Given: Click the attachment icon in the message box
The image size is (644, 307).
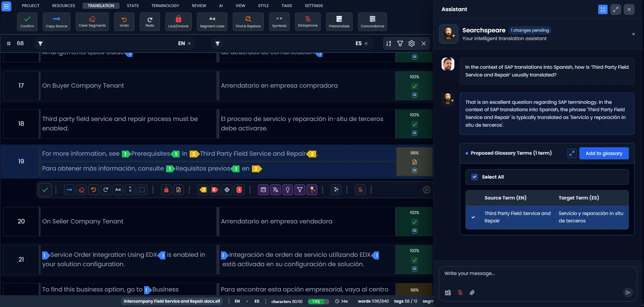Looking at the screenshot, I should tap(472, 293).
